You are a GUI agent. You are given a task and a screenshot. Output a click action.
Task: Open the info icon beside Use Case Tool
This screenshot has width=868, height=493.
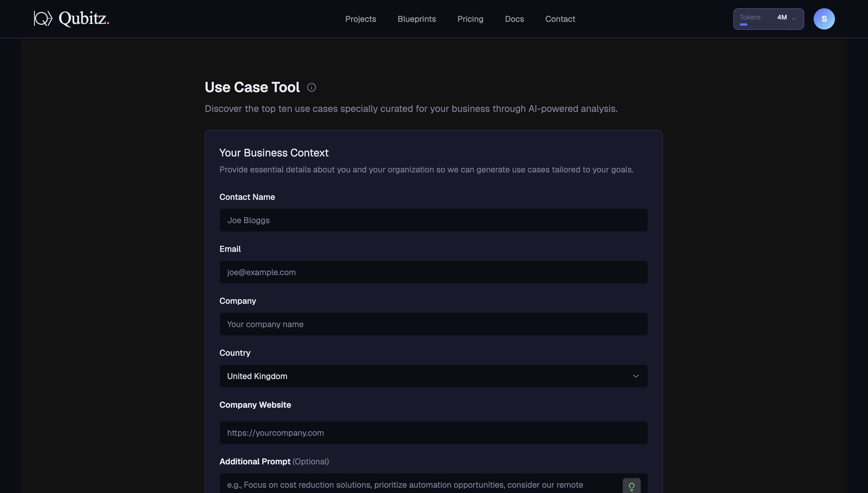pyautogui.click(x=311, y=87)
